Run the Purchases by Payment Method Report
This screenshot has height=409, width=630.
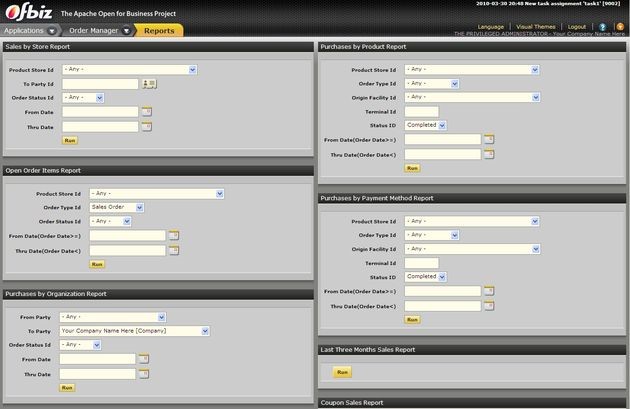click(x=413, y=319)
